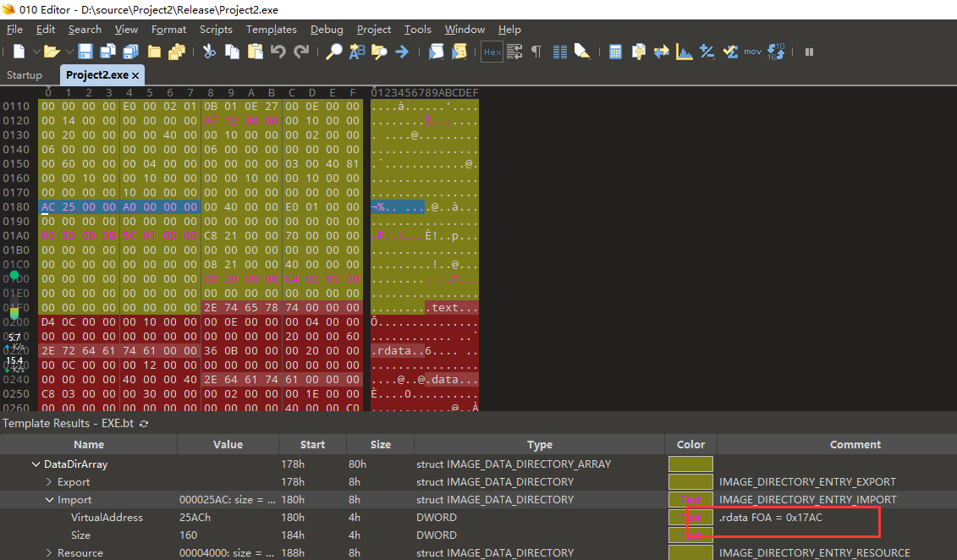Open Replace with the AB icon
957x560 pixels.
[356, 52]
